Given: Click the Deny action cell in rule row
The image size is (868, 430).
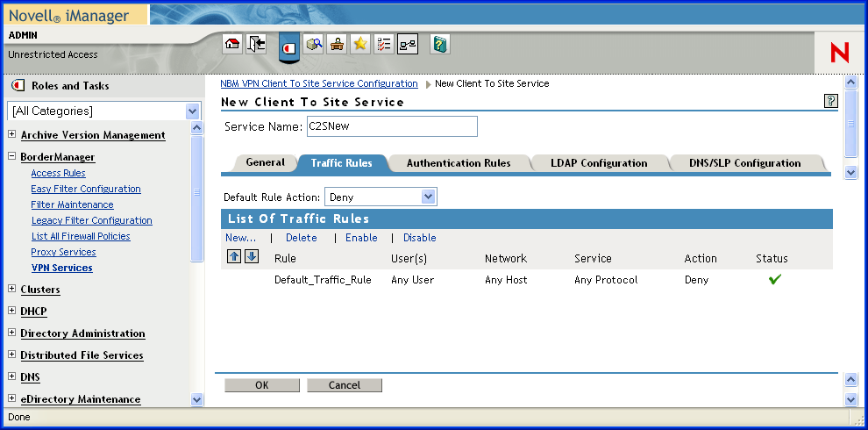Looking at the screenshot, I should 696,280.
